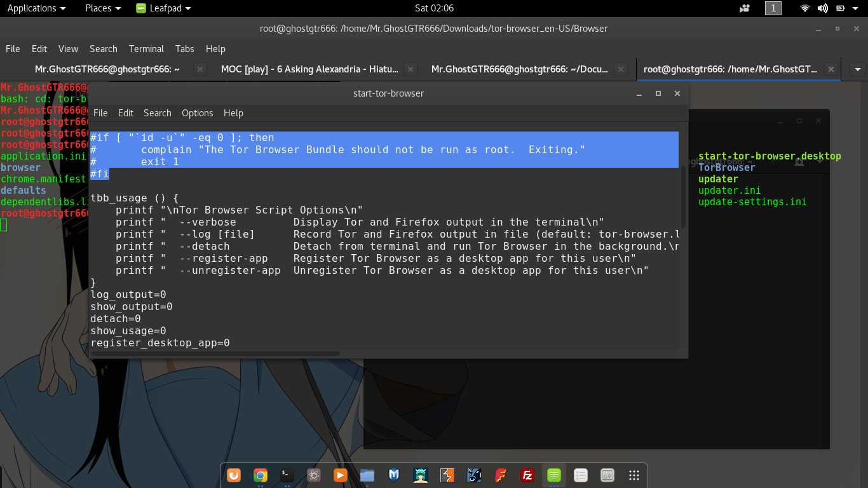The height and width of the screenshot is (488, 868).
Task: Open the Files folder dock icon
Action: pos(367,475)
